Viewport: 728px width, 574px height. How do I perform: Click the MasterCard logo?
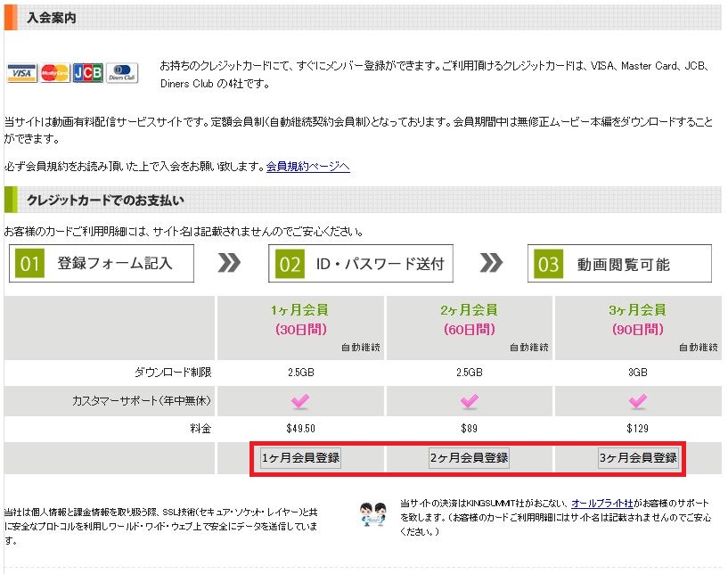coord(54,73)
